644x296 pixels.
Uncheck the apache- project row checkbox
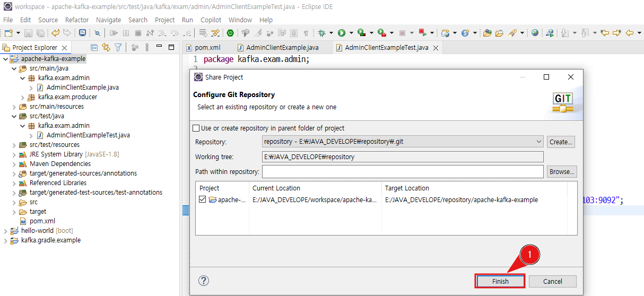203,200
